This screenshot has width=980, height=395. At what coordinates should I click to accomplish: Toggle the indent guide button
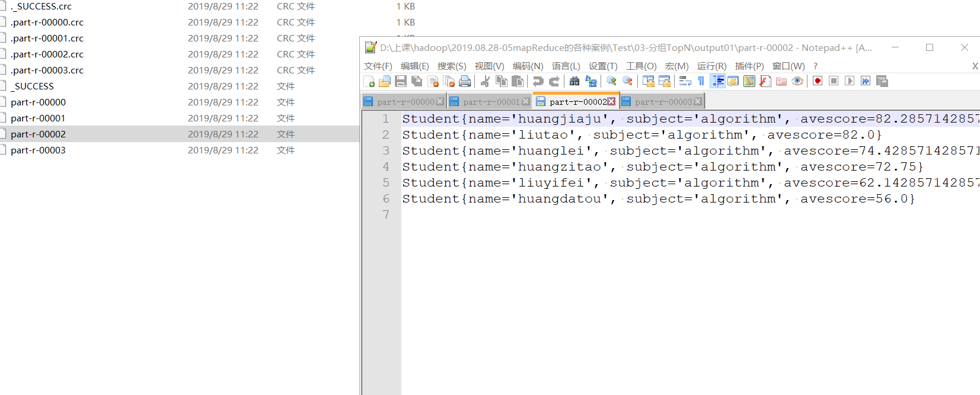point(717,81)
